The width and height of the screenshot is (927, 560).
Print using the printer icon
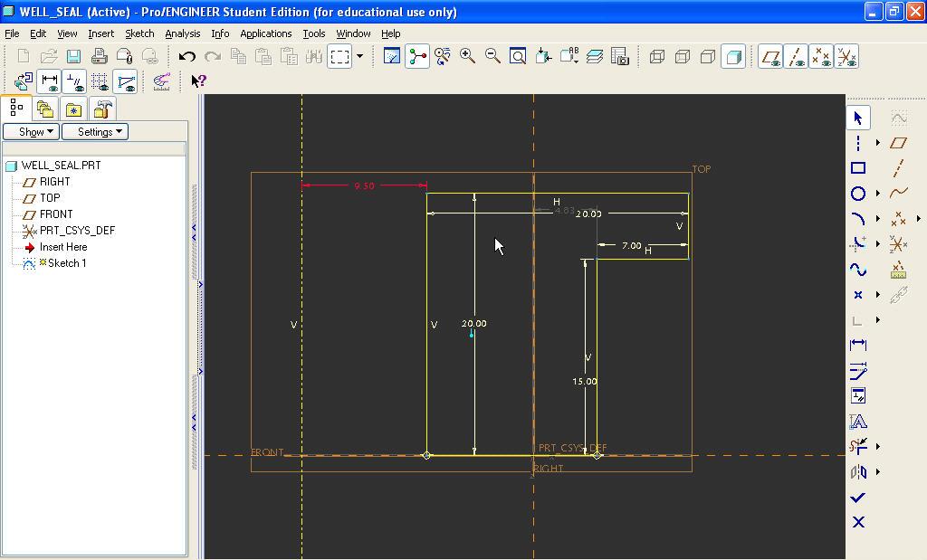pyautogui.click(x=100, y=57)
